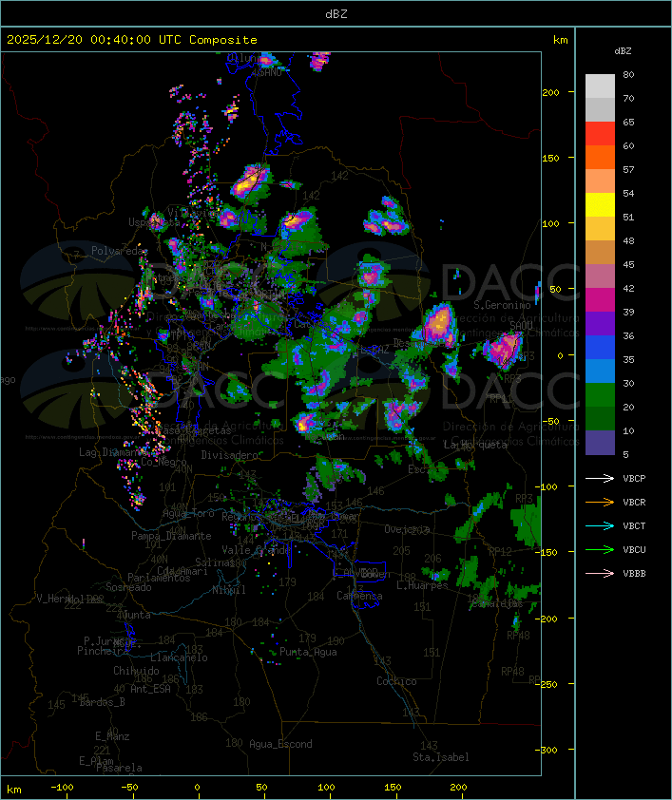Click the Nihuil map label

tap(229, 590)
